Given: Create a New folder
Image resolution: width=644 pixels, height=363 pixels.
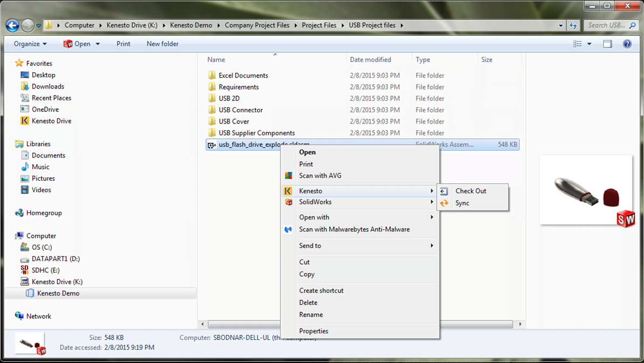Looking at the screenshot, I should pyautogui.click(x=162, y=44).
